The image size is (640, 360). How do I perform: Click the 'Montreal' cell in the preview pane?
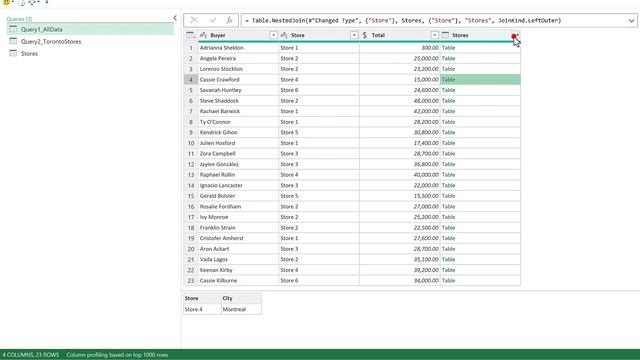coord(241,309)
